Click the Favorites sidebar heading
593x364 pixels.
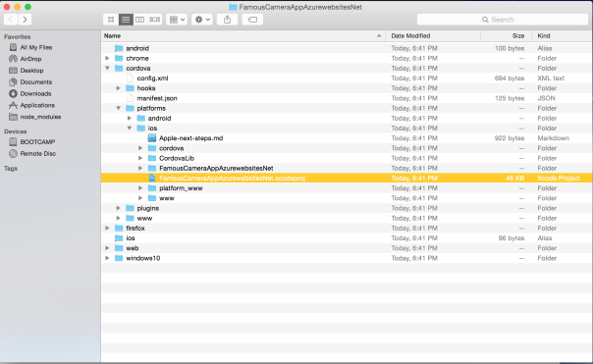(17, 36)
